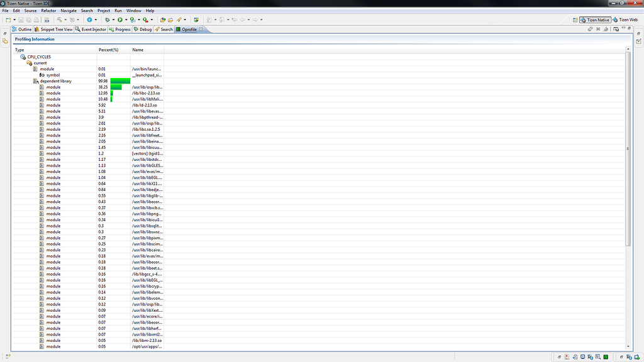Screen dimensions: 644x362
Task: Sort by the Name column header
Action: pyautogui.click(x=147, y=50)
